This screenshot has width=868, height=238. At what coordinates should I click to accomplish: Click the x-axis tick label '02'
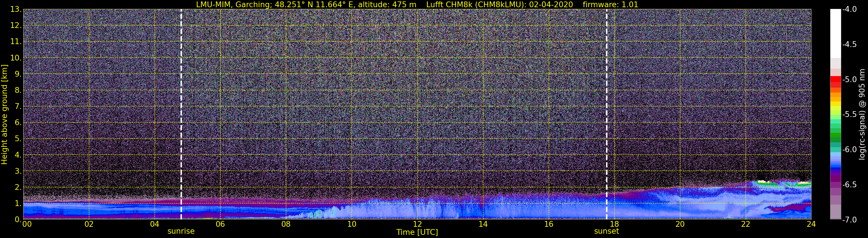click(89, 224)
